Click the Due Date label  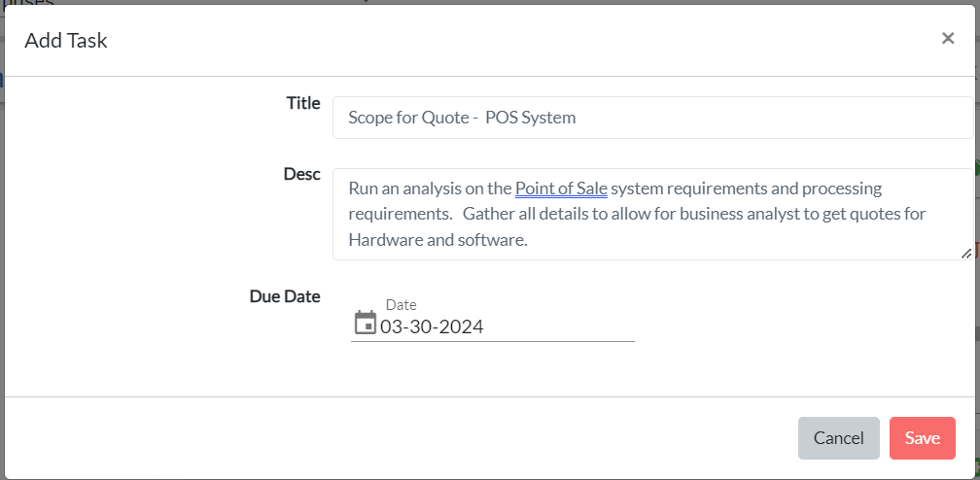285,296
